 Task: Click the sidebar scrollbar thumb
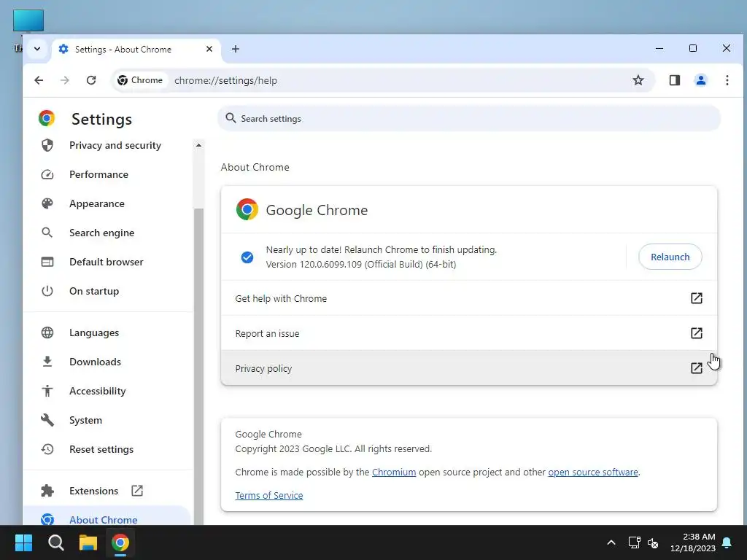[x=198, y=366]
